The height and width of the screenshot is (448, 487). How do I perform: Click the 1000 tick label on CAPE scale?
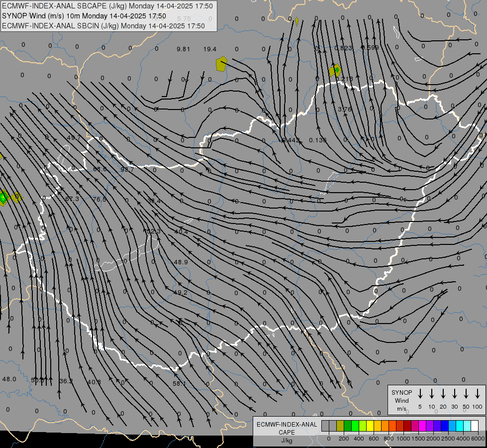(x=403, y=439)
